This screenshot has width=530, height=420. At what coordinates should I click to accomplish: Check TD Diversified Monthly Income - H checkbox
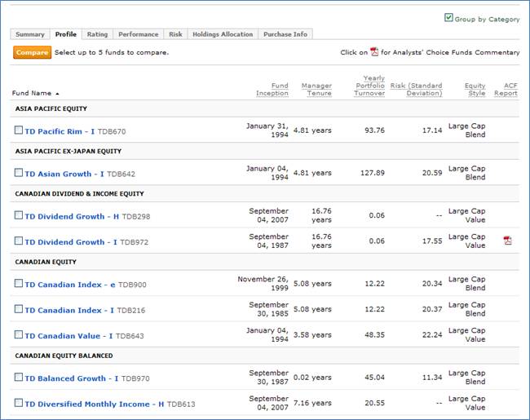[x=19, y=403]
